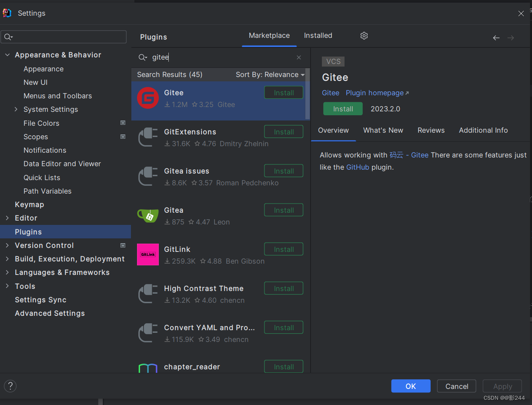The height and width of the screenshot is (405, 532).
Task: Open the What's New tab
Action: click(383, 131)
